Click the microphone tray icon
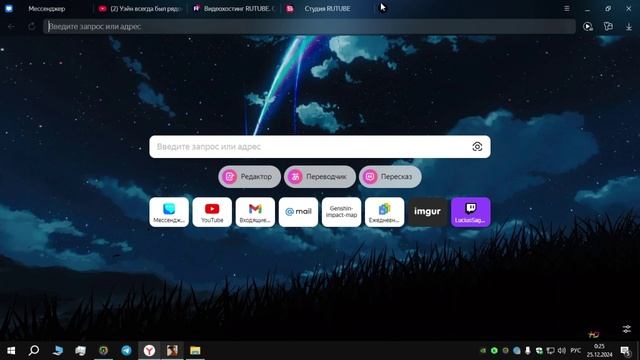This screenshot has width=640, height=360. [528, 351]
